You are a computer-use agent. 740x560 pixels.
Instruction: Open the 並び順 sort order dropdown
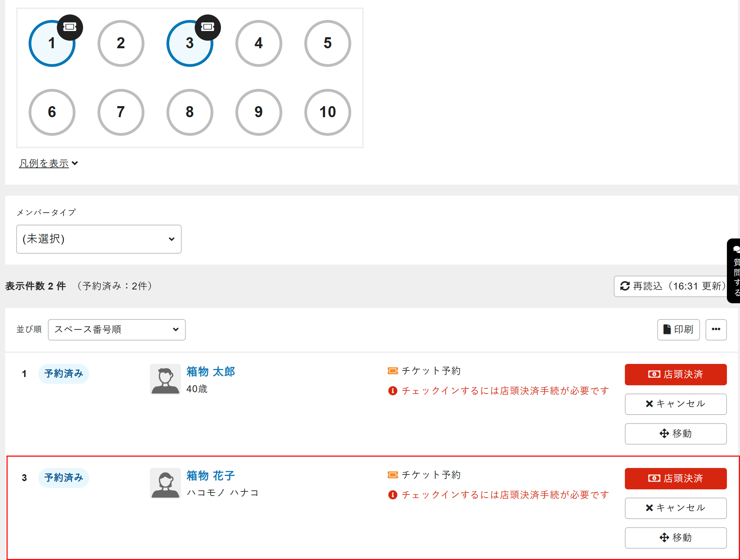click(x=117, y=330)
